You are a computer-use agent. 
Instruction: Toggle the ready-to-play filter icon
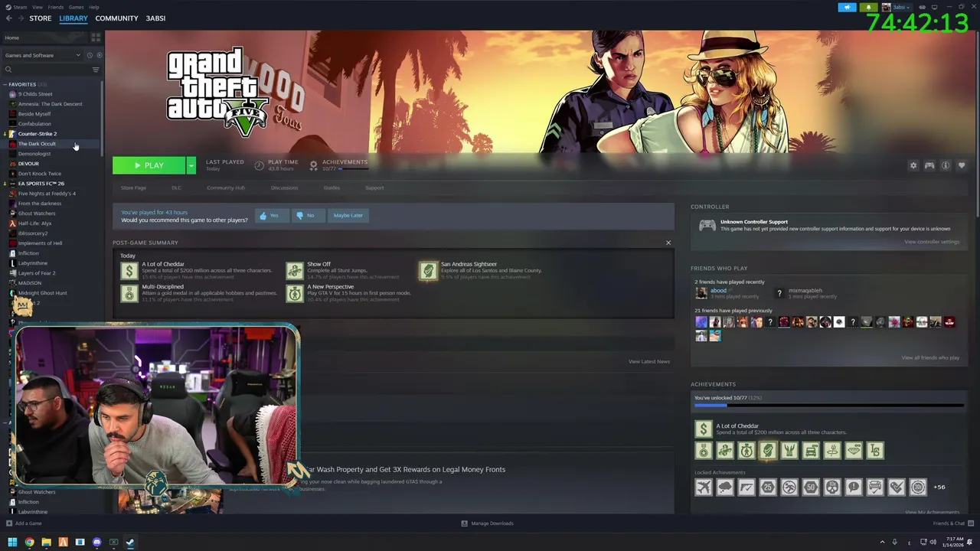(99, 55)
